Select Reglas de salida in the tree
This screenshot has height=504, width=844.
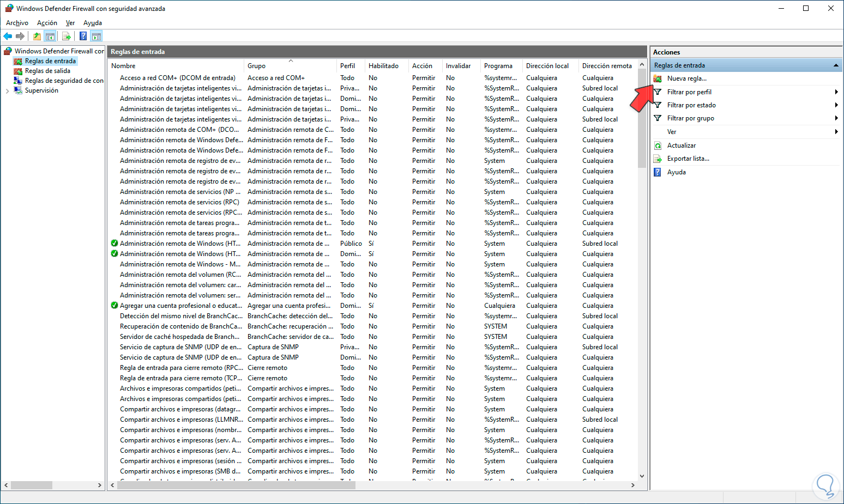[x=47, y=71]
